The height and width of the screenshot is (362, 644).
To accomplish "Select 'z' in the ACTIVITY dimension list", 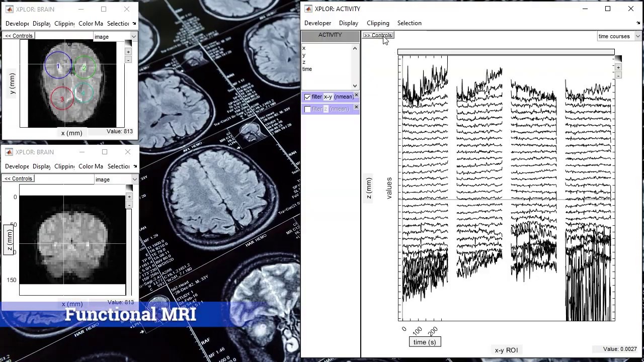I will coord(304,62).
